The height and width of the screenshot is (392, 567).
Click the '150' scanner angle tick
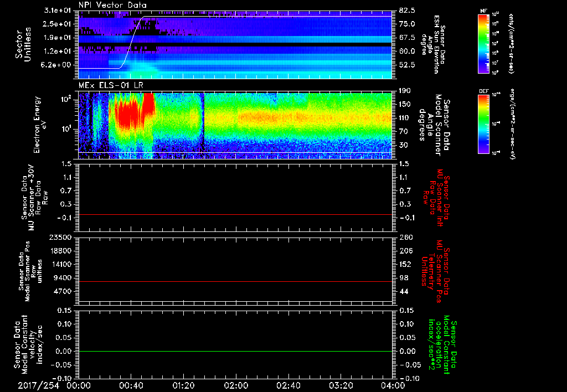tap(405, 105)
